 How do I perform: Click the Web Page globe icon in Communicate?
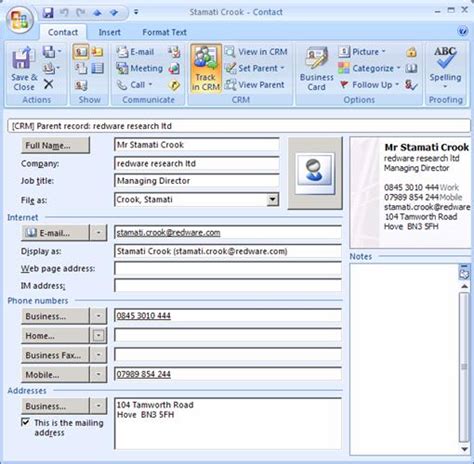174,69
